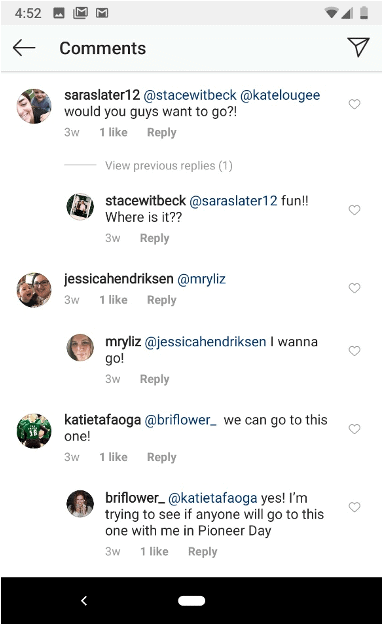Screen dimensions: 382x624
Task: Reply to briflower_'s comment
Action: (x=203, y=552)
